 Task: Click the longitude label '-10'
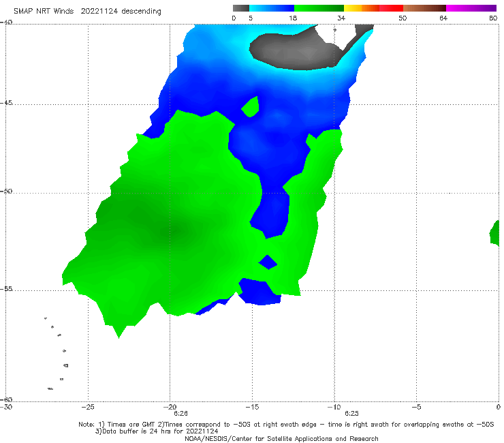[x=334, y=407]
